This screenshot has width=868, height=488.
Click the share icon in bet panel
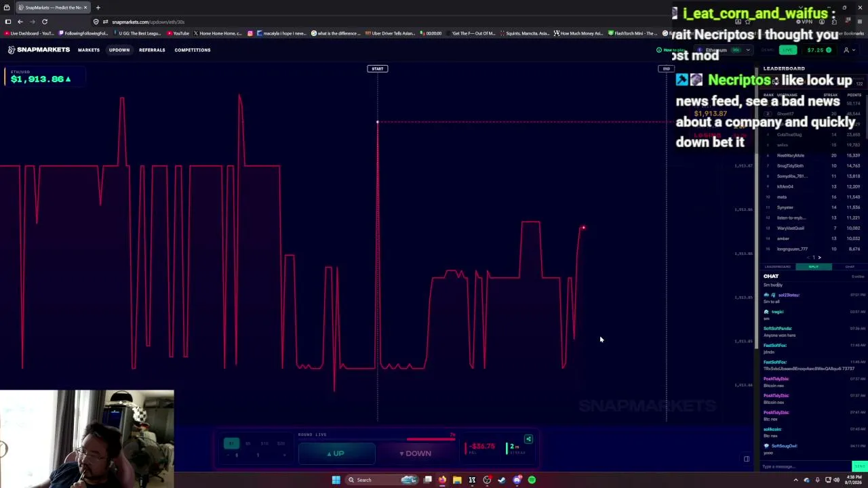pos(528,439)
